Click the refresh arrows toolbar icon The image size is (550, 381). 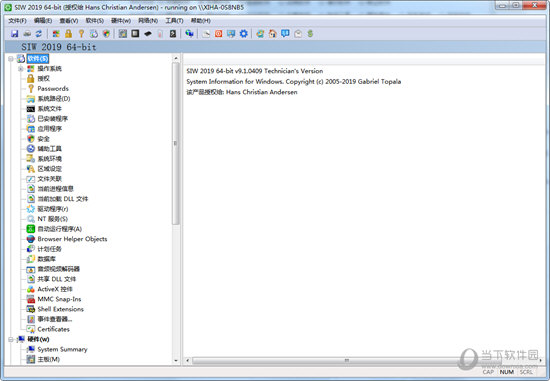point(39,34)
